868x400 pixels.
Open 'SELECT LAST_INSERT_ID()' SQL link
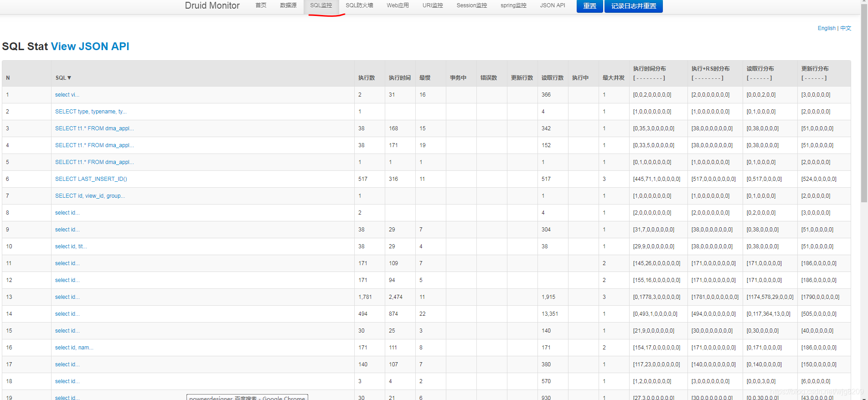pos(91,179)
